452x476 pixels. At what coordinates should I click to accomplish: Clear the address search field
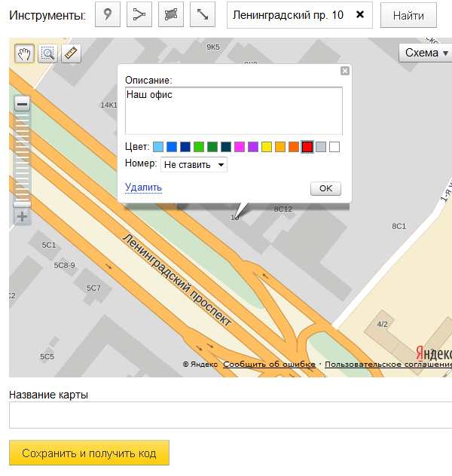point(359,14)
